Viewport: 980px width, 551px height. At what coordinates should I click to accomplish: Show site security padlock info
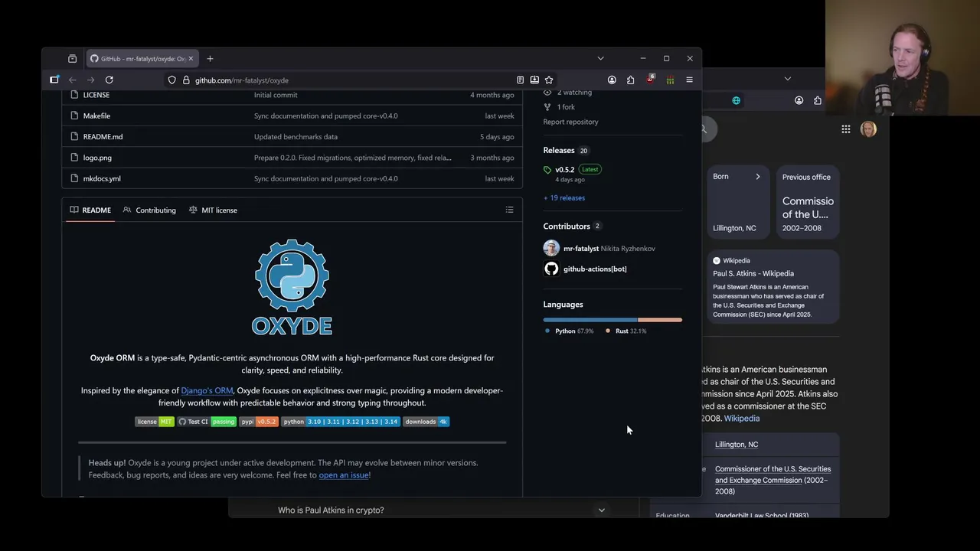point(185,80)
